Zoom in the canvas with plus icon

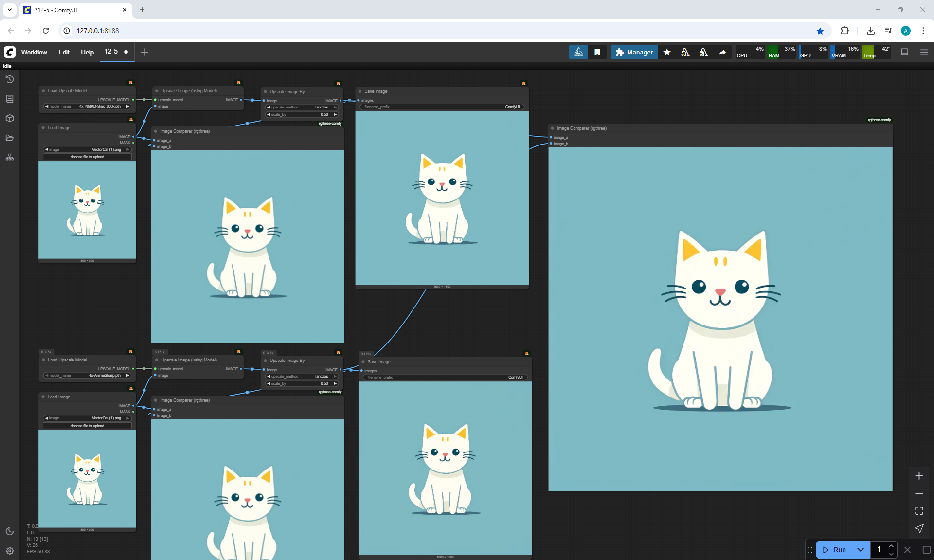(x=919, y=476)
